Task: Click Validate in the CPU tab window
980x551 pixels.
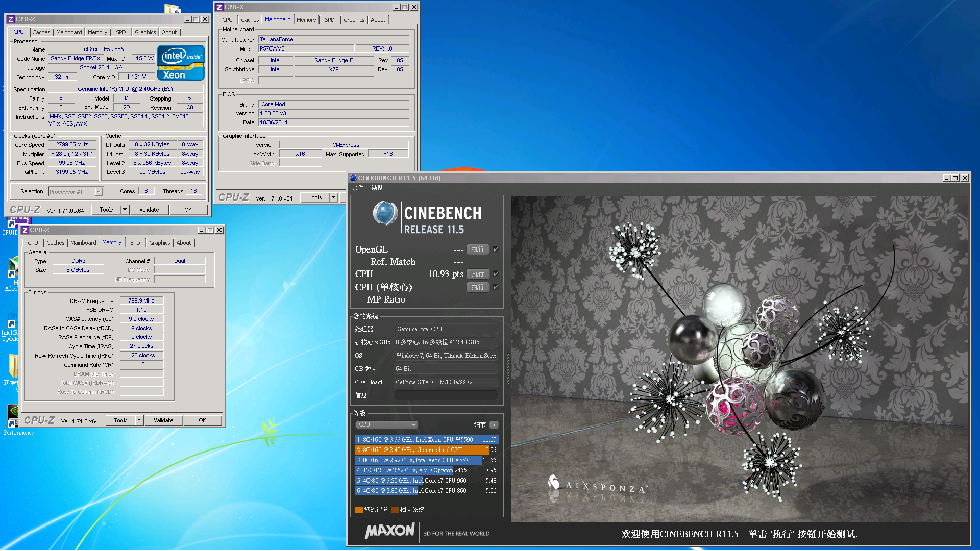Action: pyautogui.click(x=149, y=210)
